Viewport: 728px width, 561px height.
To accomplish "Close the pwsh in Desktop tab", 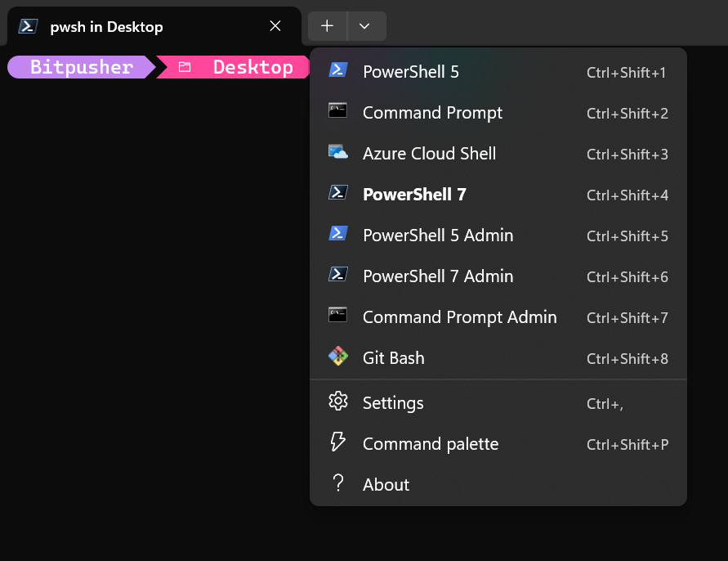I will click(275, 26).
